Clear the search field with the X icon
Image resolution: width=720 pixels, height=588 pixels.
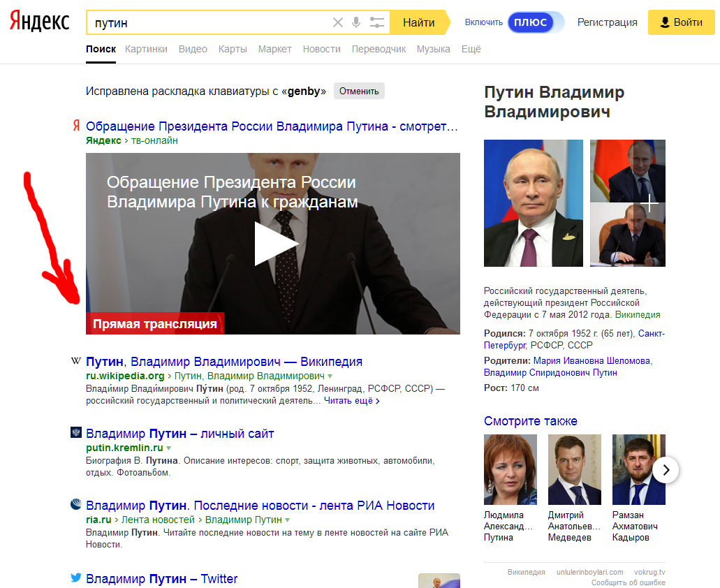pos(337,22)
